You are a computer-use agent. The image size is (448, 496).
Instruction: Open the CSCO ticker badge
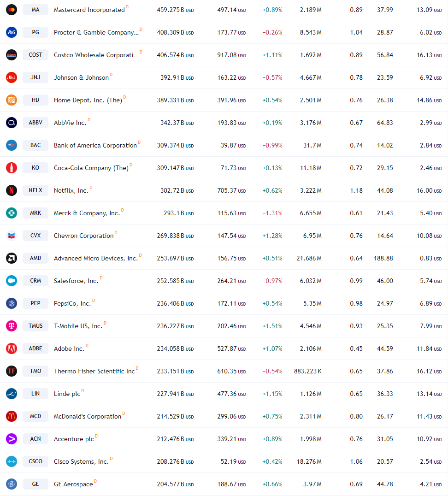[x=35, y=462]
